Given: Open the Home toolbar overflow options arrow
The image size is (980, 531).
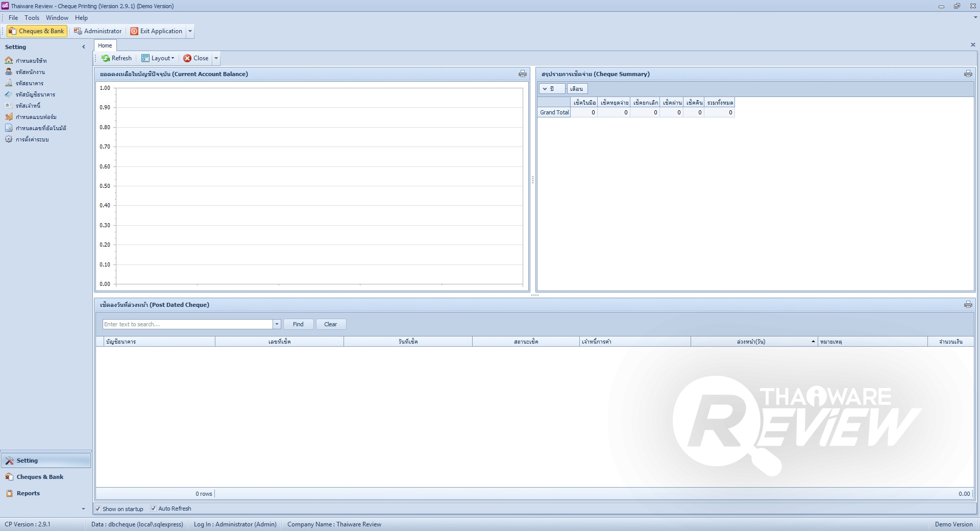Looking at the screenshot, I should tap(216, 58).
